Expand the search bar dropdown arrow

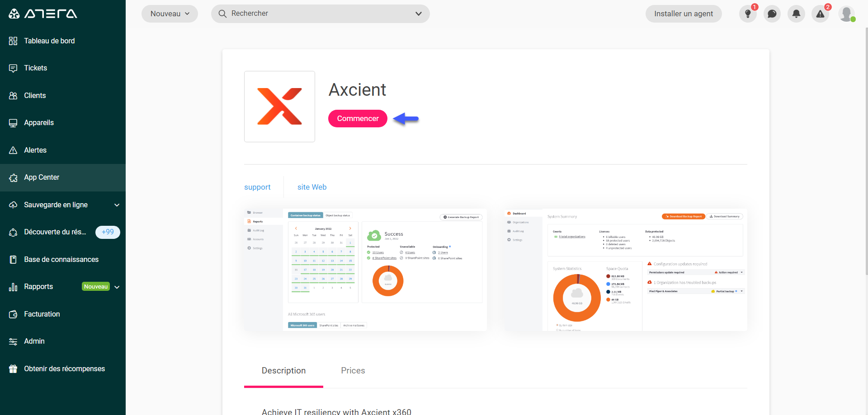pyautogui.click(x=419, y=14)
